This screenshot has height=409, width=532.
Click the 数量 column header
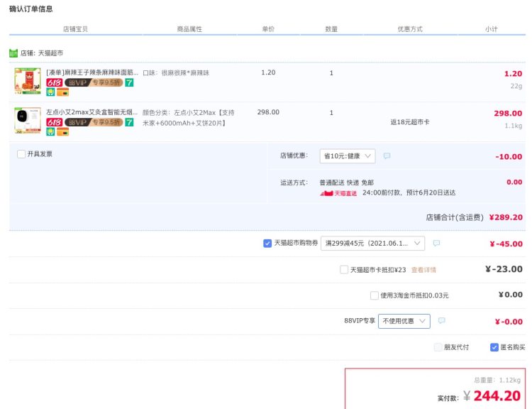point(331,29)
